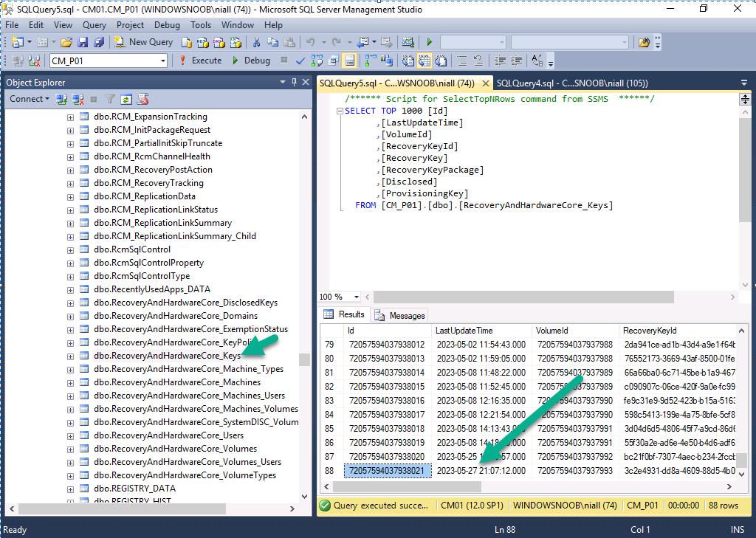Screen dimensions: 756x538
Task: Click the Copy icon in toolbar
Action: 273,42
